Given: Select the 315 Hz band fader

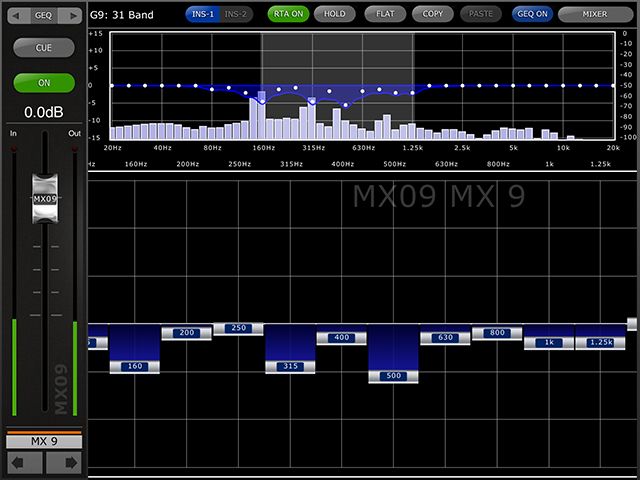Looking at the screenshot, I should 290,367.
